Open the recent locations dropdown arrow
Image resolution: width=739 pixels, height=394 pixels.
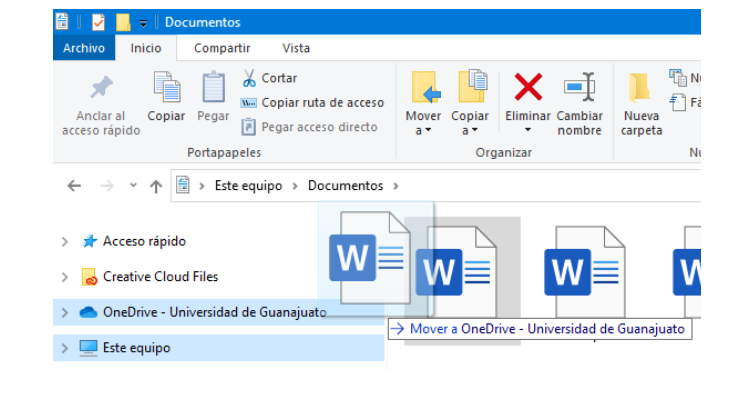pyautogui.click(x=133, y=185)
